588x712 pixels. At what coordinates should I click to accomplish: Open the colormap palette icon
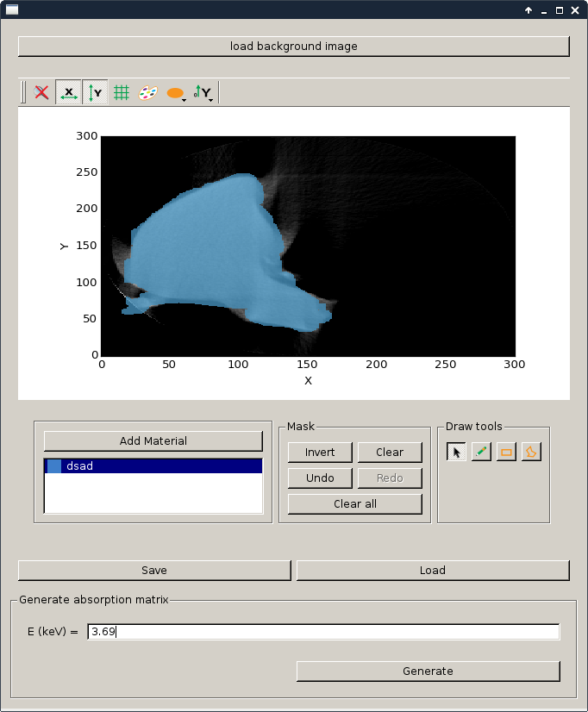[x=148, y=92]
